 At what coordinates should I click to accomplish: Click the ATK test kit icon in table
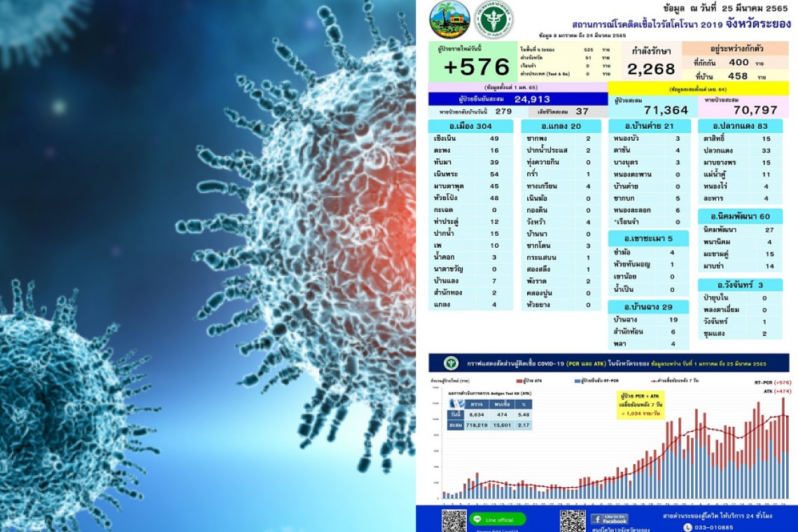pyautogui.click(x=457, y=404)
